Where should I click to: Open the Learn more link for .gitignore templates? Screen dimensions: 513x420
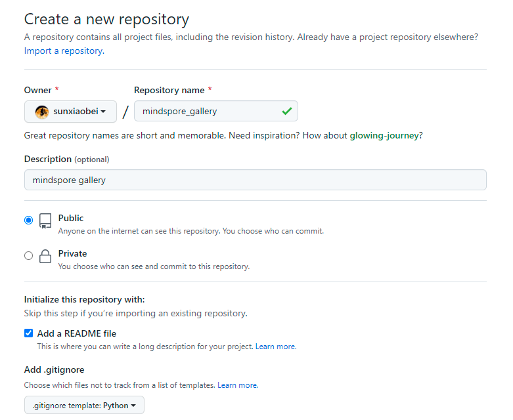238,385
